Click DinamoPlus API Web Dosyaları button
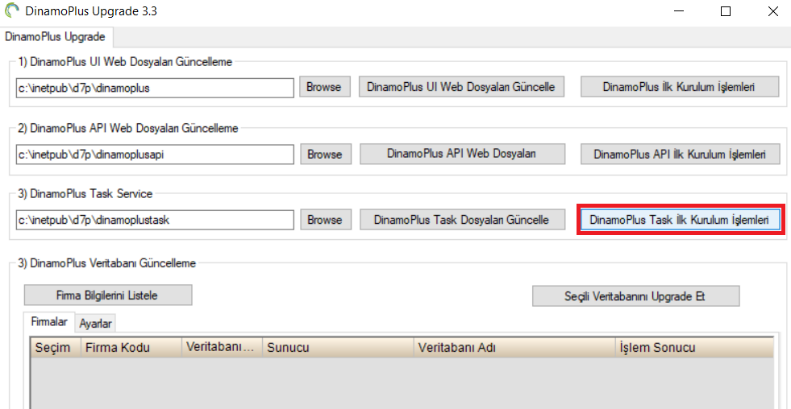 (462, 154)
